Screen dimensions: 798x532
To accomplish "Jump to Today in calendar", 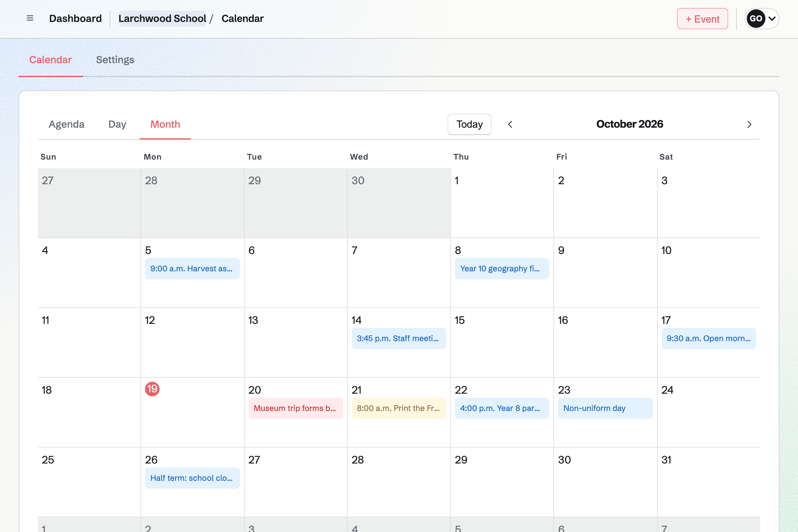I will click(x=469, y=124).
